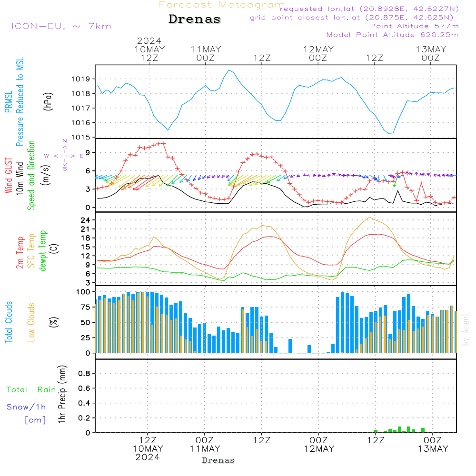The width and height of the screenshot is (476, 476).
Task: Click the '(hPa)' unit label
Action: pyautogui.click(x=48, y=101)
